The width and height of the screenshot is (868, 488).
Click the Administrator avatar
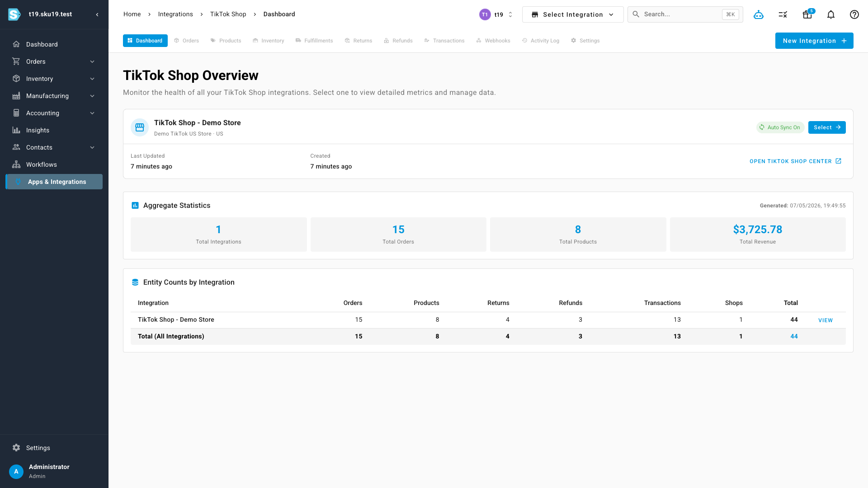[16, 471]
